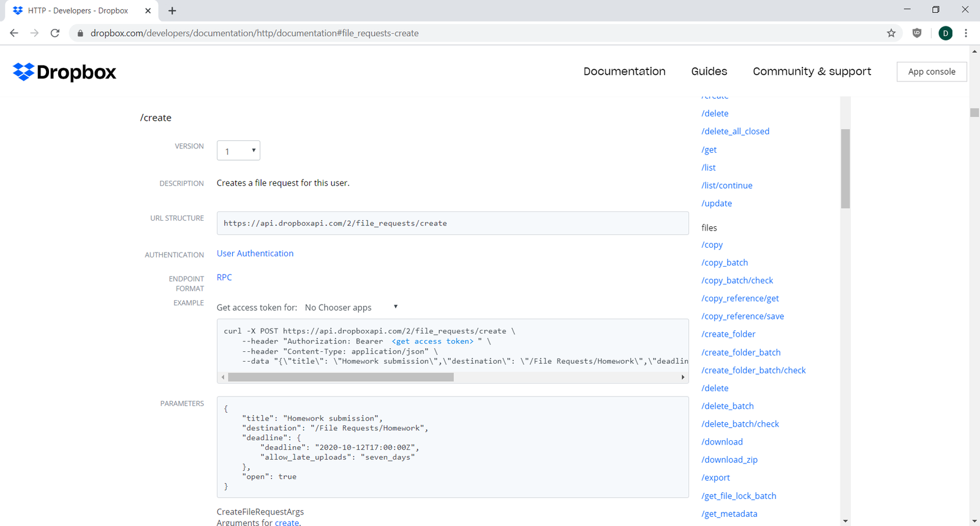Open a new browser tab
Screen dimensions: 980x526
172,10
